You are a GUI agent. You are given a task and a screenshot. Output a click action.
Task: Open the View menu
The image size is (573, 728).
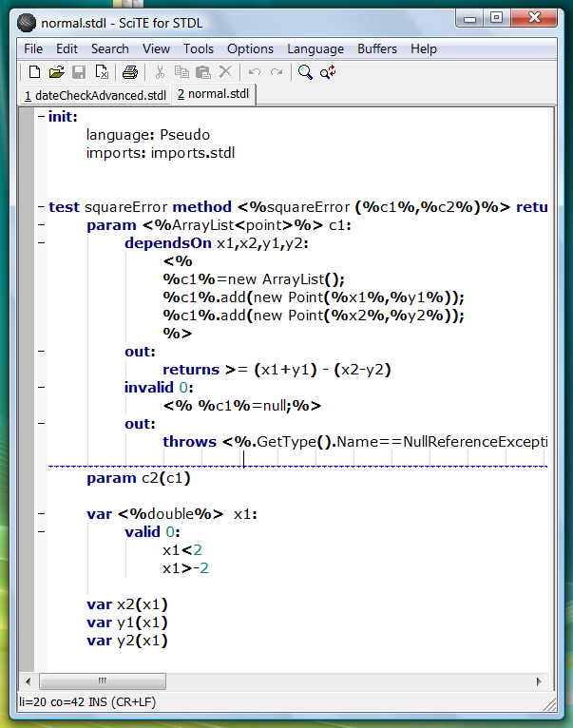pos(156,48)
